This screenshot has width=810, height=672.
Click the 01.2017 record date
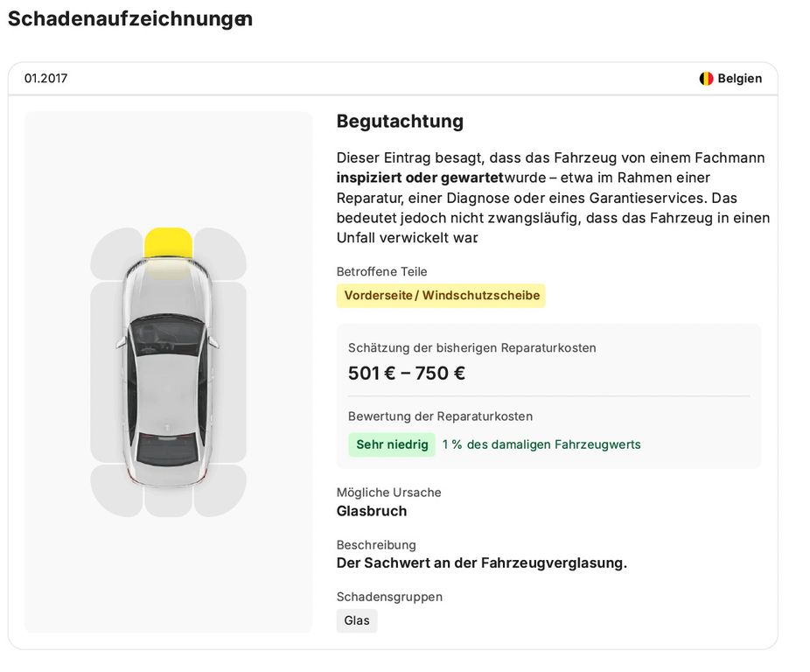click(46, 79)
